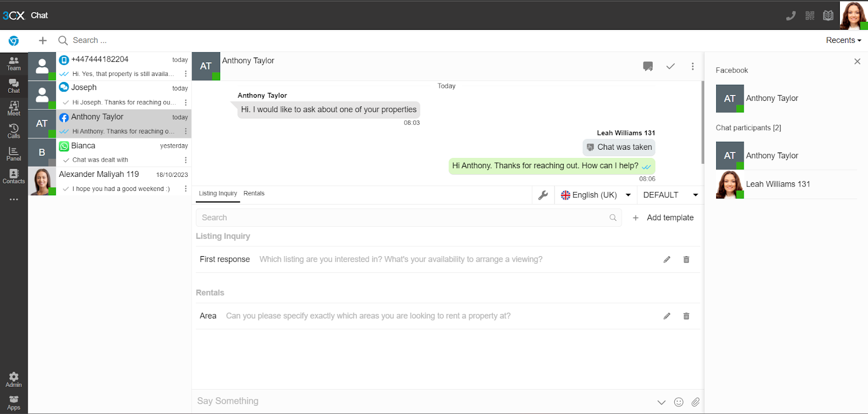Open the Panel icon in sidebar
The image size is (868, 414).
(x=14, y=154)
